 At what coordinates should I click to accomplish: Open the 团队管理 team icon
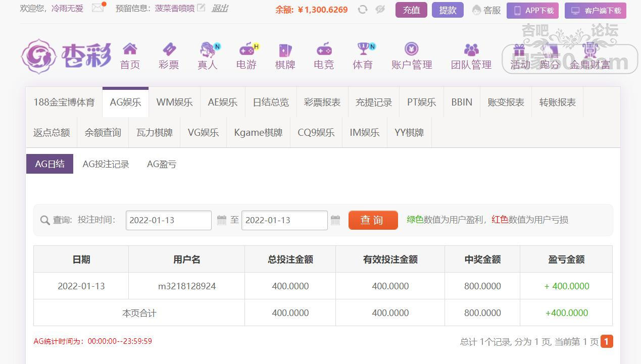471,49
